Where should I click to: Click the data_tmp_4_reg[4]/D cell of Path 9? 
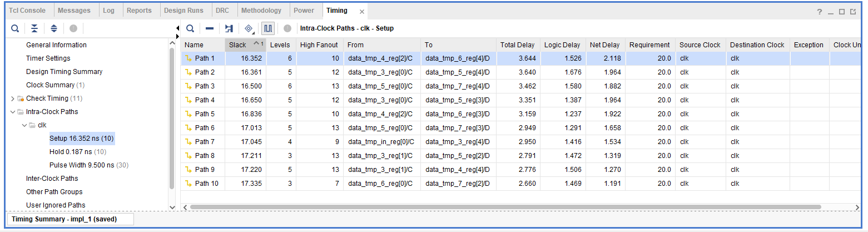click(459, 170)
